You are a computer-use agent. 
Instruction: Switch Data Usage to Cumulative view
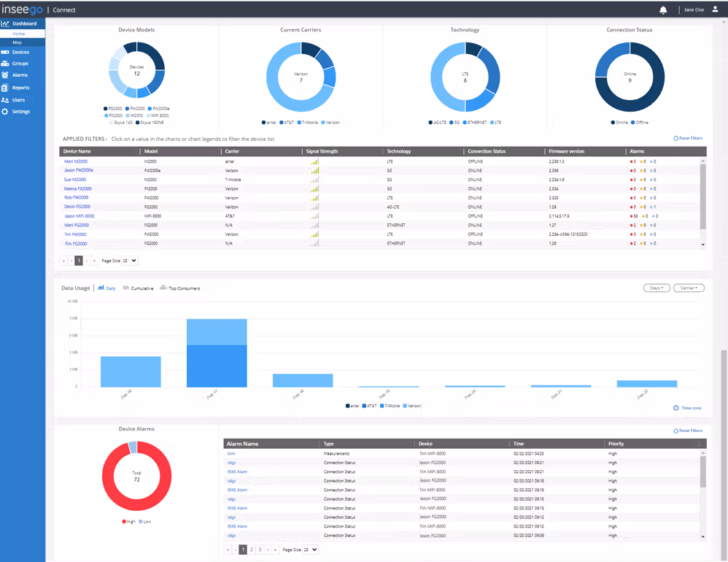[142, 288]
